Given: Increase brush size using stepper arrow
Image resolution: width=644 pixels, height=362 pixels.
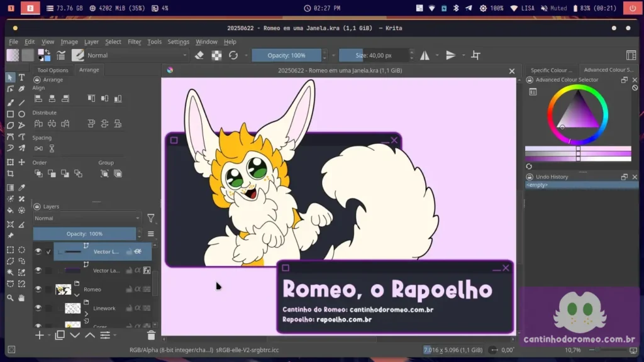Looking at the screenshot, I should pos(411,52).
